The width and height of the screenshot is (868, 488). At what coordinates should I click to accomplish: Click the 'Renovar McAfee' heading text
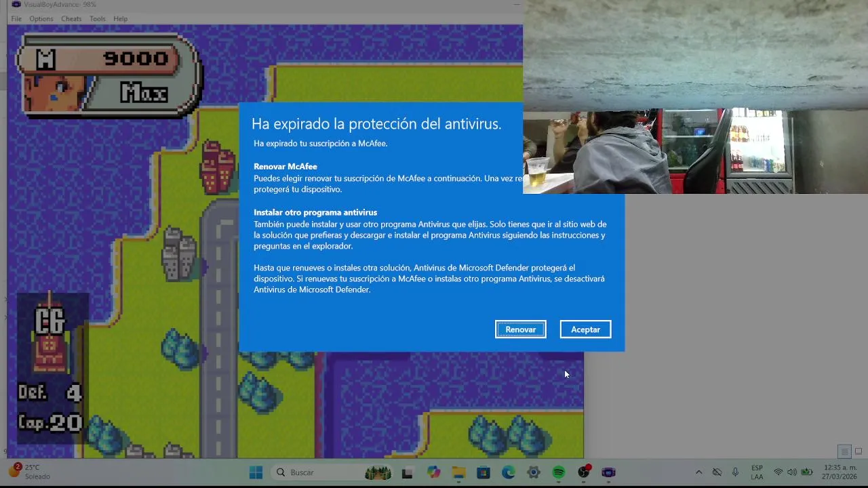tap(285, 167)
